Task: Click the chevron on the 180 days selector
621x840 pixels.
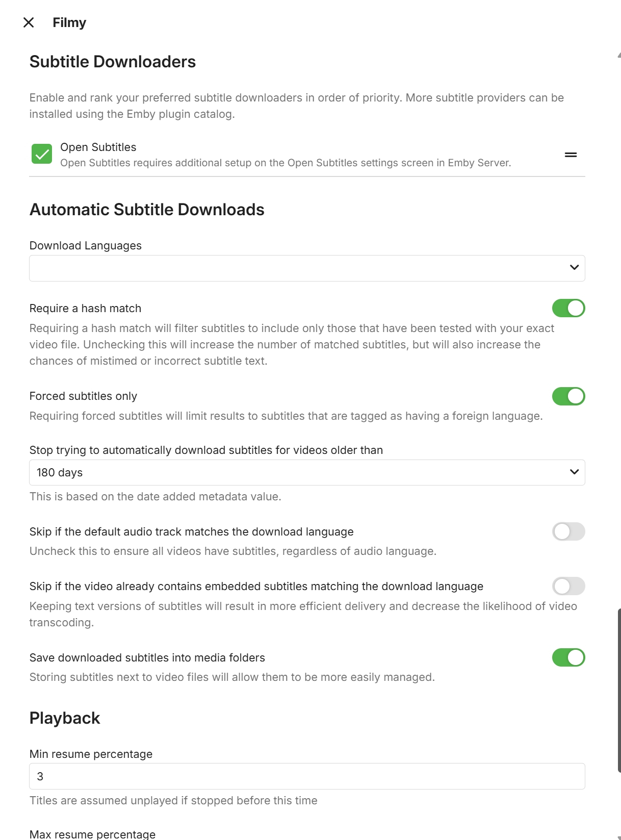Action: pyautogui.click(x=574, y=472)
